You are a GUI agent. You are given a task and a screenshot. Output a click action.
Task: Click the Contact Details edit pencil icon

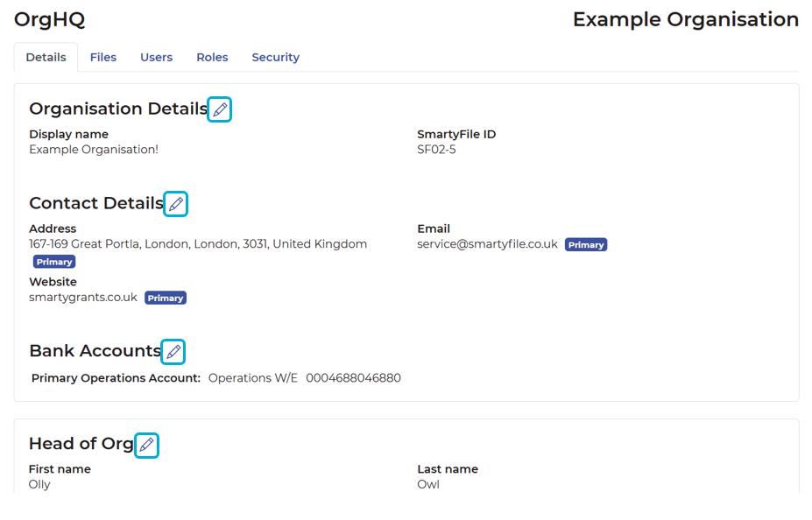coord(175,203)
